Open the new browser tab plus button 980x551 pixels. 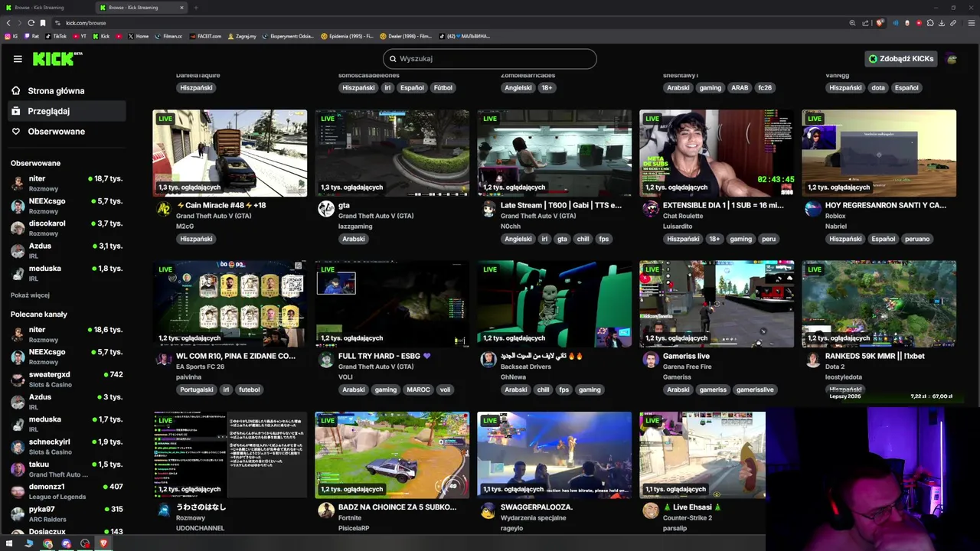(196, 8)
